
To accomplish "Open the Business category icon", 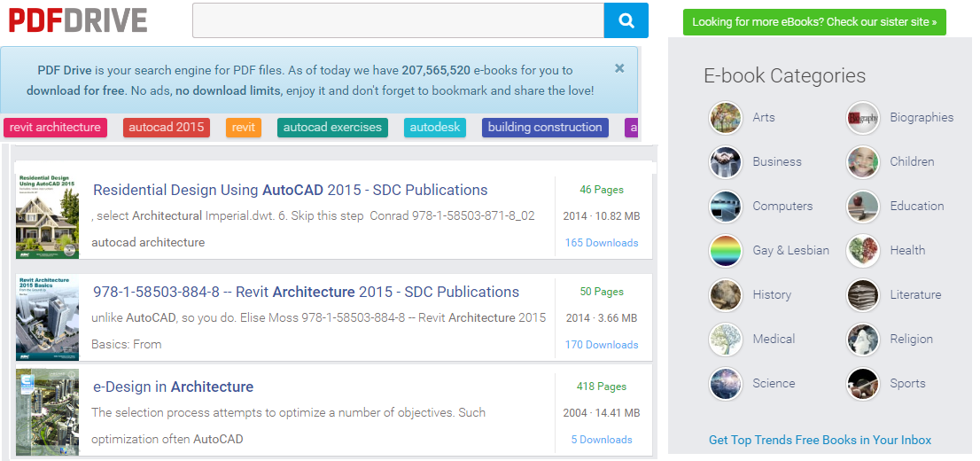I will pos(726,162).
